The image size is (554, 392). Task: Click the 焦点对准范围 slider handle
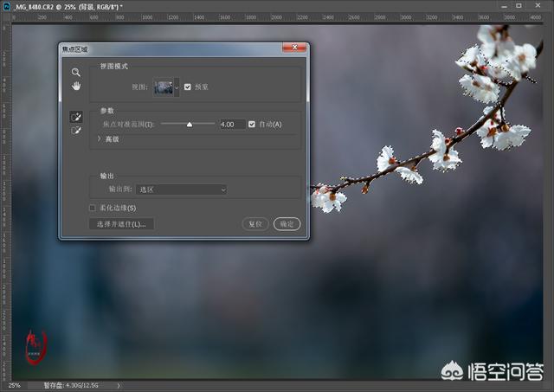tap(189, 125)
